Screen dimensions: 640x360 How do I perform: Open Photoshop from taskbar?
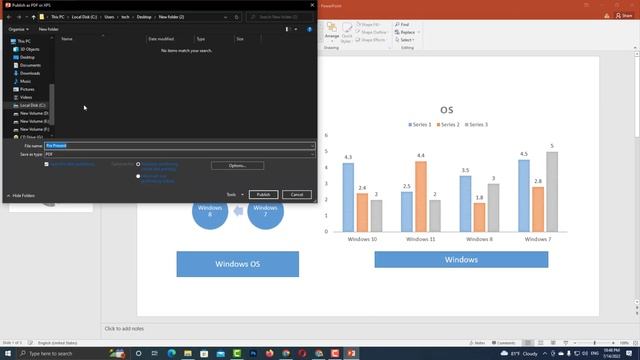(x=253, y=353)
